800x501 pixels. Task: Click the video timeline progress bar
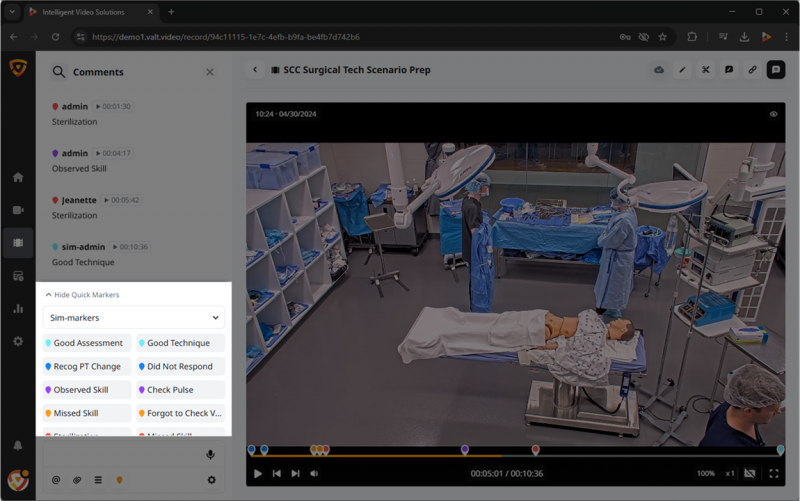515,455
